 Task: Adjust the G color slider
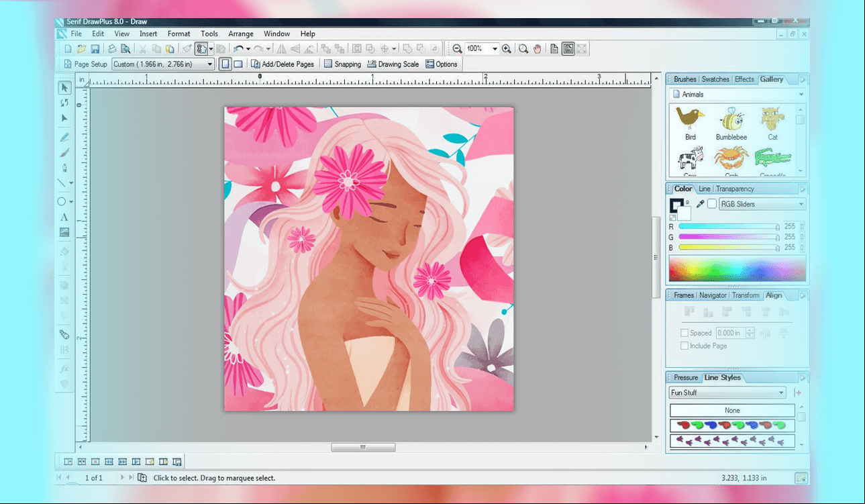pyautogui.click(x=729, y=237)
